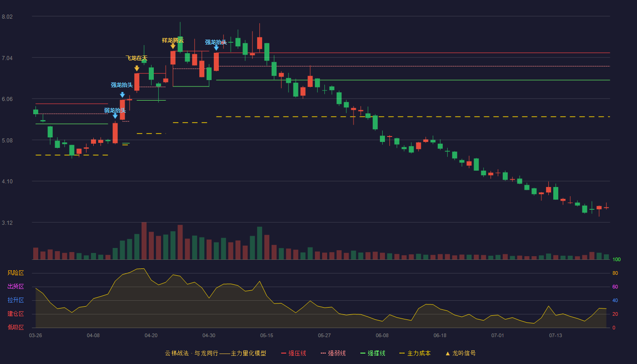Click the 4.10 price axis label
Image resolution: width=637 pixels, height=364 pixels.
[x=7, y=182]
